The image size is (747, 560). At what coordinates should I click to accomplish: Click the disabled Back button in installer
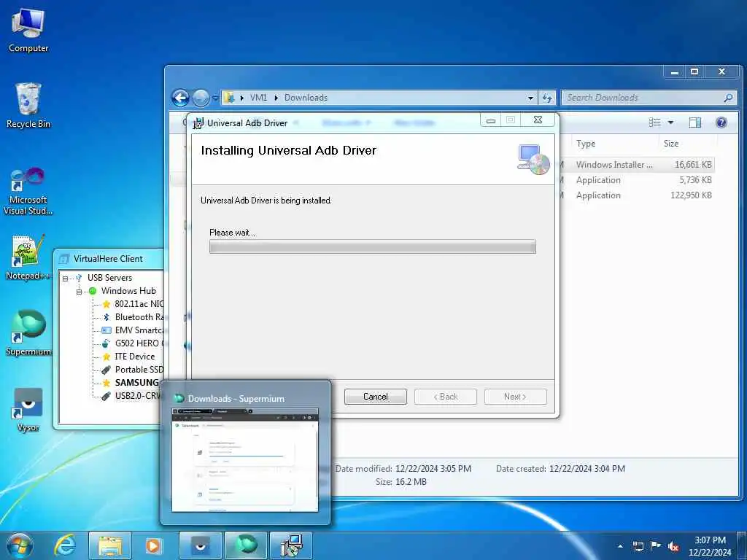coord(446,397)
